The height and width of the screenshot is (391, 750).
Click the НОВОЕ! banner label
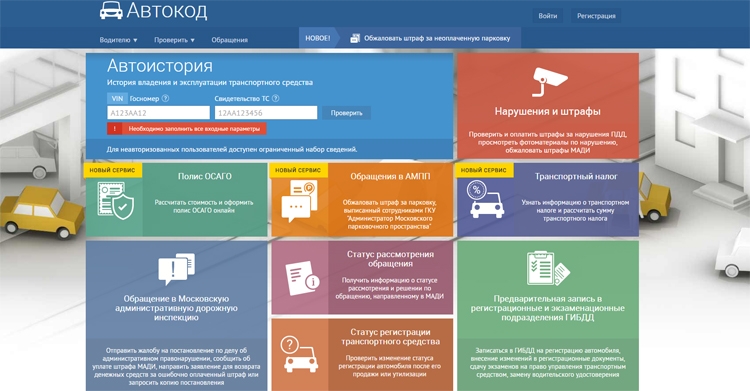(x=318, y=38)
